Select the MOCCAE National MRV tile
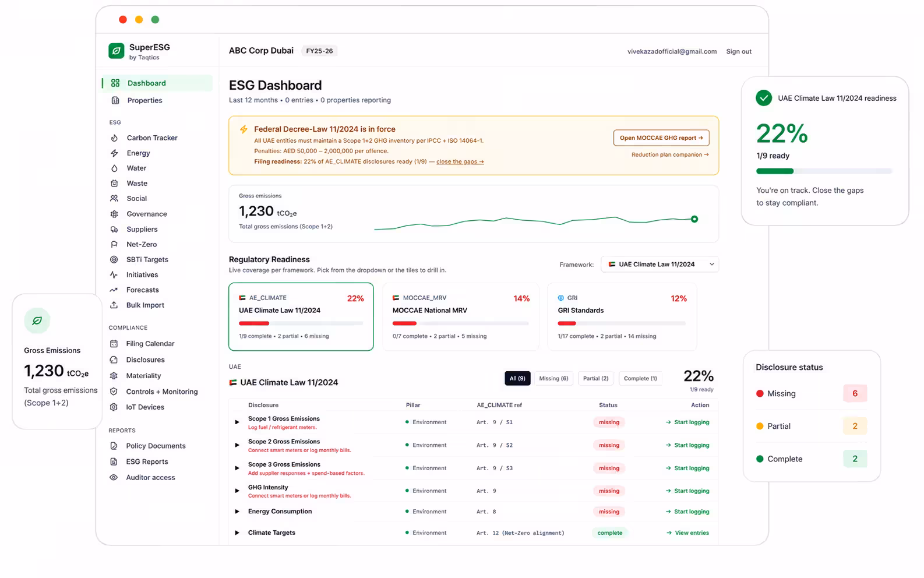The width and height of the screenshot is (924, 578). [x=460, y=317]
